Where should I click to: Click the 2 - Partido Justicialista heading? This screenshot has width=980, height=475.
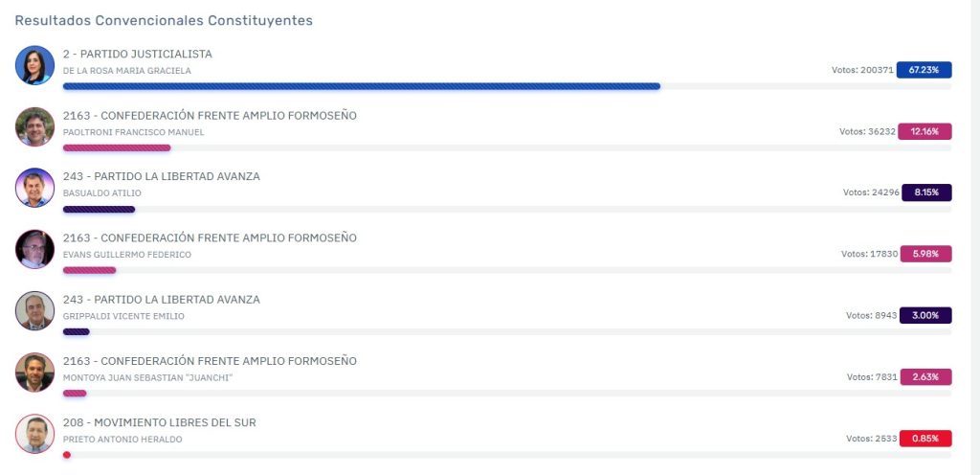[x=138, y=54]
